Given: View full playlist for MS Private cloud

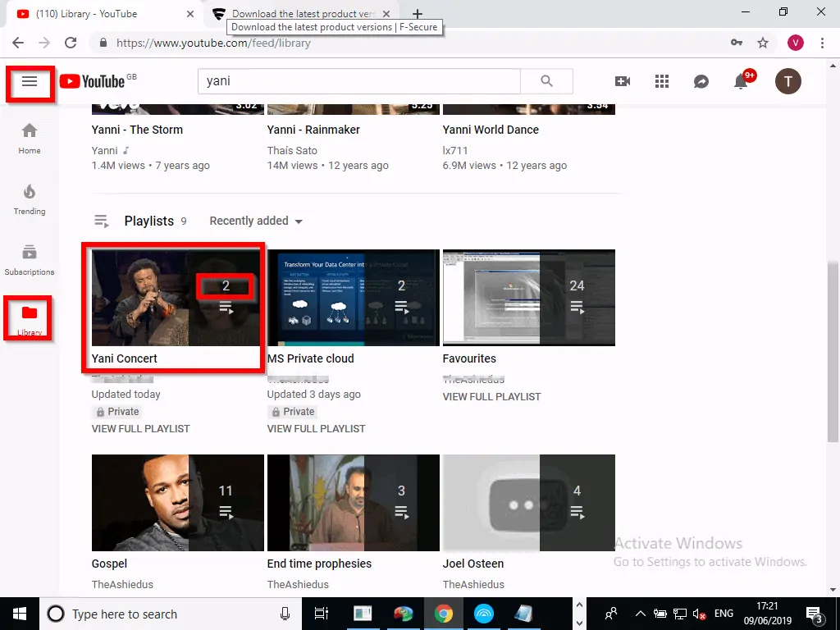Looking at the screenshot, I should (316, 428).
